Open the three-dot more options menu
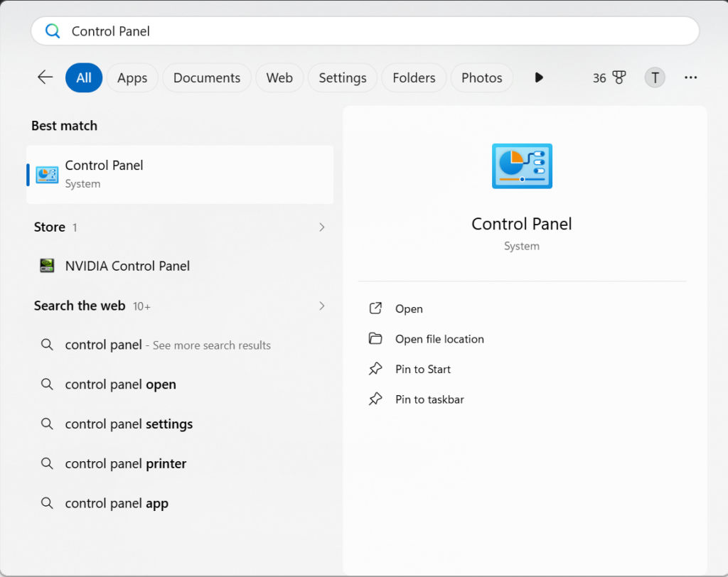This screenshot has width=728, height=577. [x=690, y=77]
